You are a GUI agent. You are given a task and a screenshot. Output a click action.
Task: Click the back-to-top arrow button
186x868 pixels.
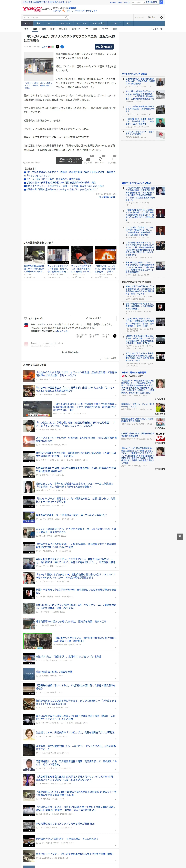pyautogui.click(x=180, y=537)
